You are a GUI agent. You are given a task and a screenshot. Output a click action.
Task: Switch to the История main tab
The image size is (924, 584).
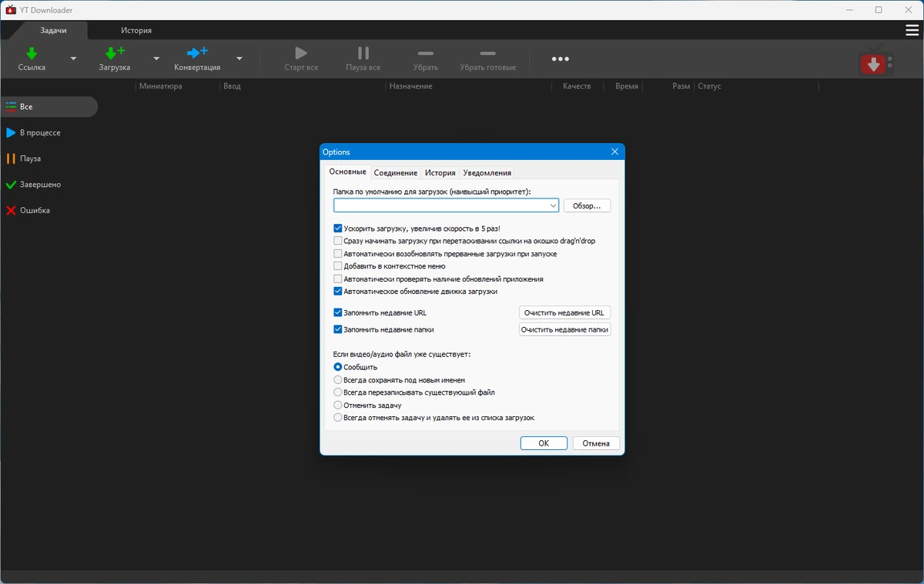click(136, 30)
